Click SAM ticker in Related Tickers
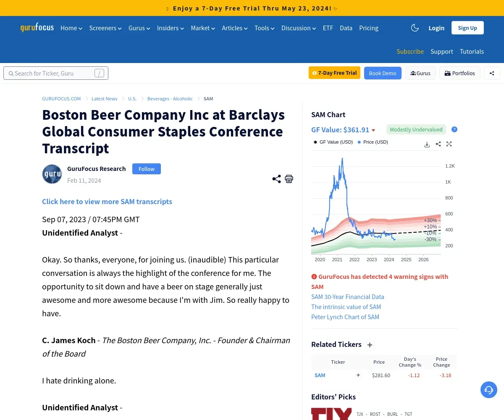The width and height of the screenshot is (504, 420). pyautogui.click(x=320, y=375)
